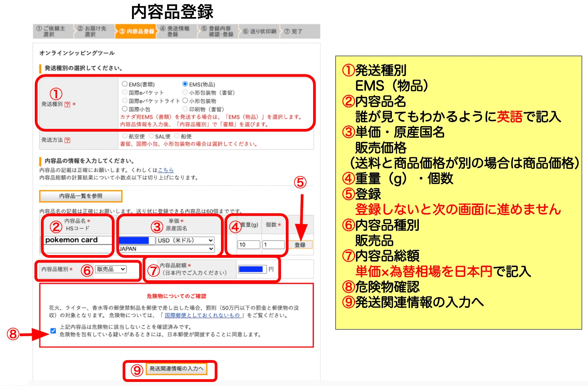Open help icon next to 発送種別

[x=67, y=105]
